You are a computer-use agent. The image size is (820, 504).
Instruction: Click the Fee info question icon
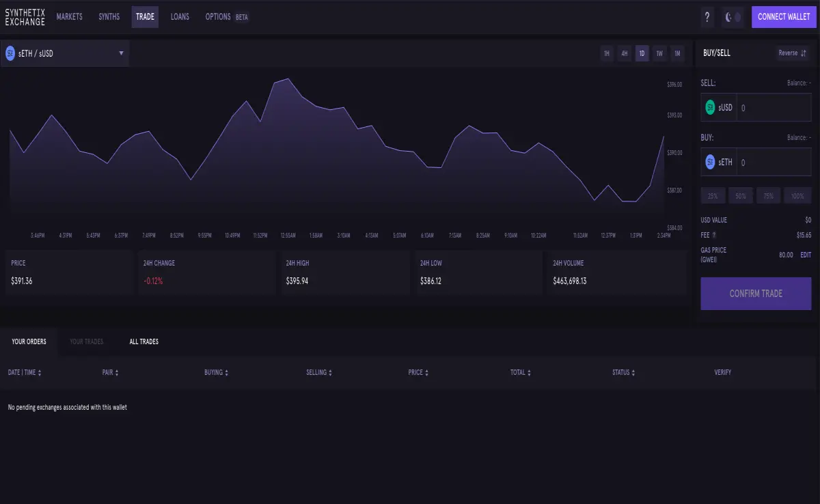coord(714,235)
